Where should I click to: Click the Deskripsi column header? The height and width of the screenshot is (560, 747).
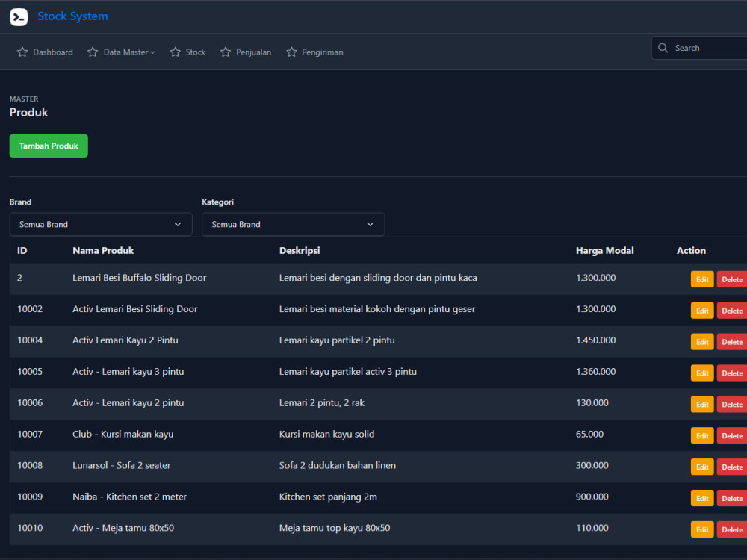point(300,250)
